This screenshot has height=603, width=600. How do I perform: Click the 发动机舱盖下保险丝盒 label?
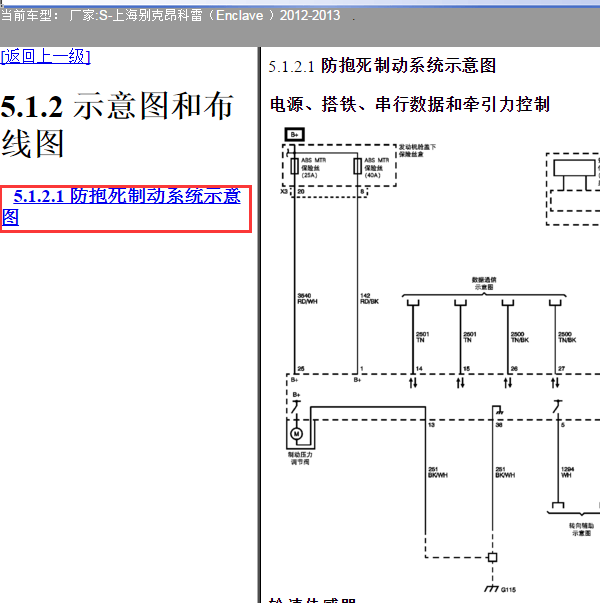417,151
